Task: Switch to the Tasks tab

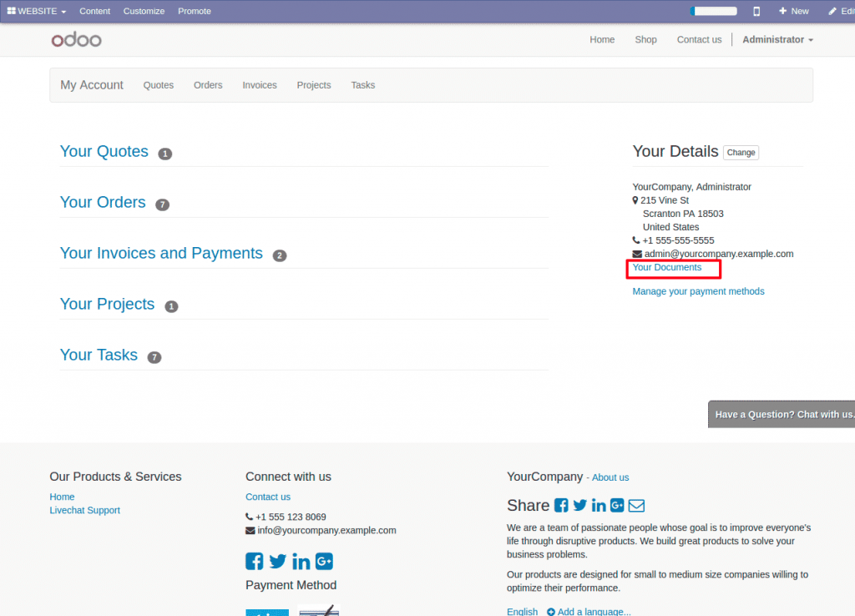Action: point(362,85)
